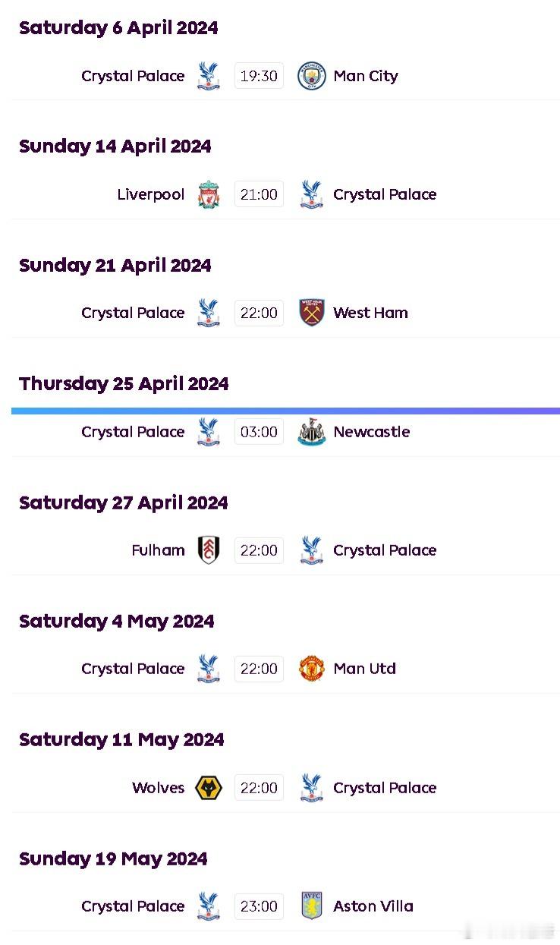The width and height of the screenshot is (560, 945).
Task: Click the Newcastle club crest
Action: pos(311,432)
